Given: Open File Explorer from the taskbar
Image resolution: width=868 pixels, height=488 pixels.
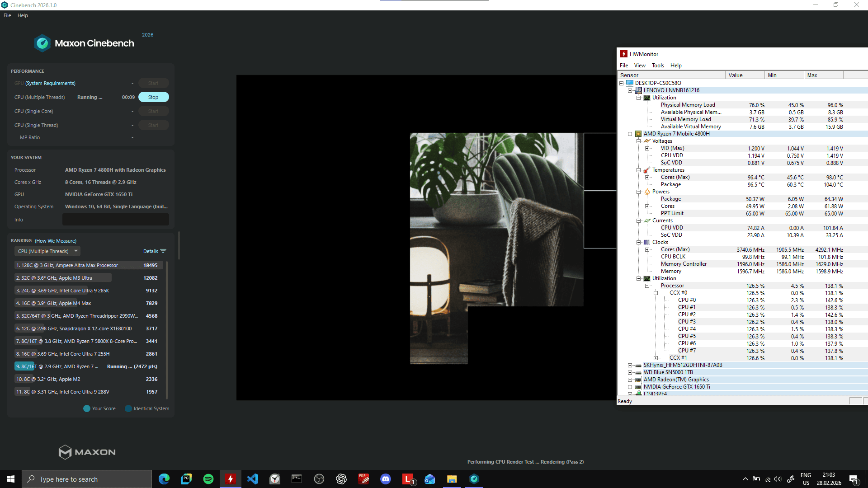Looking at the screenshot, I should pos(452,479).
